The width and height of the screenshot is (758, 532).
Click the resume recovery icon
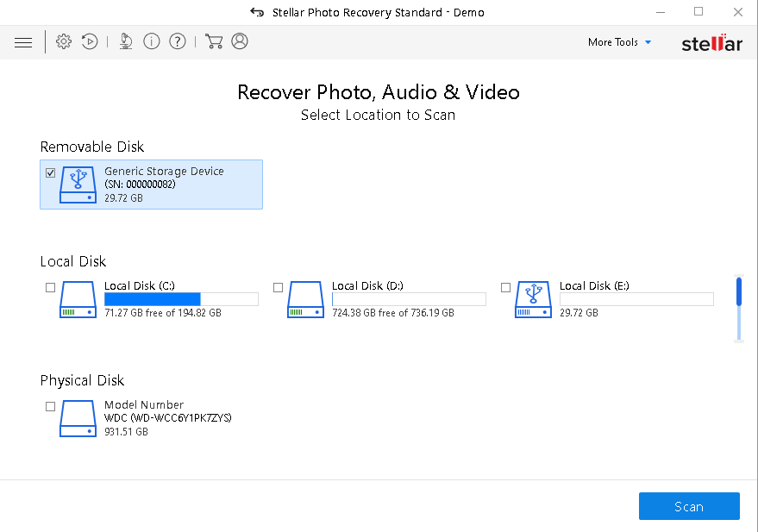point(90,41)
